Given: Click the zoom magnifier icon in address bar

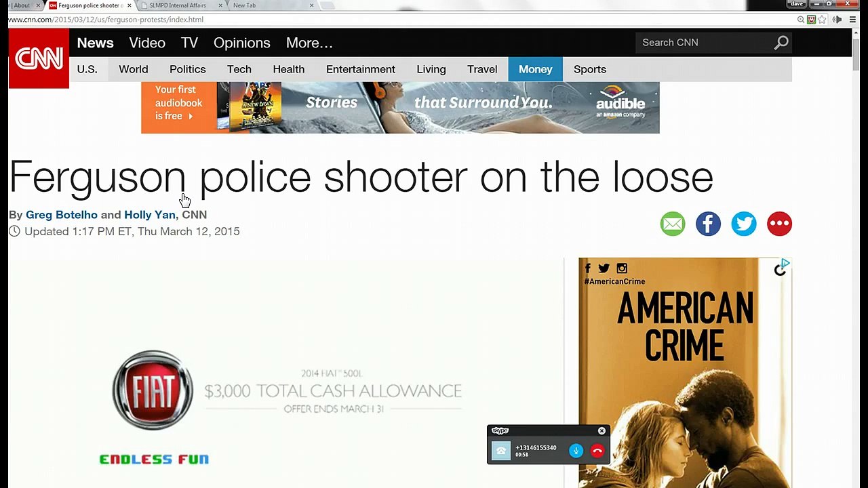Looking at the screenshot, I should (801, 20).
